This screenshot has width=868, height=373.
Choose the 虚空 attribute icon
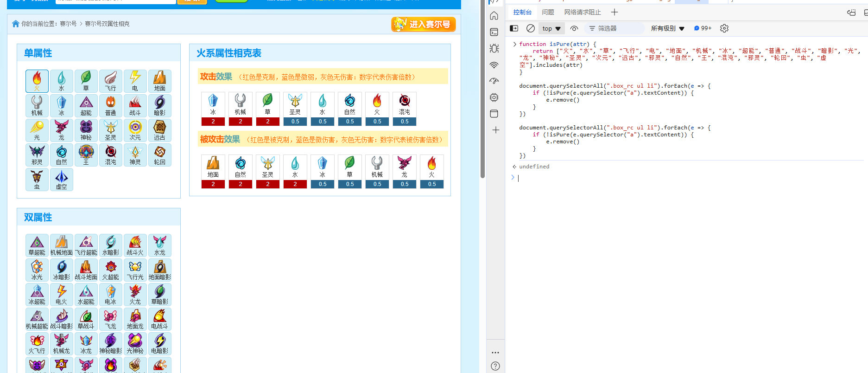point(61,180)
